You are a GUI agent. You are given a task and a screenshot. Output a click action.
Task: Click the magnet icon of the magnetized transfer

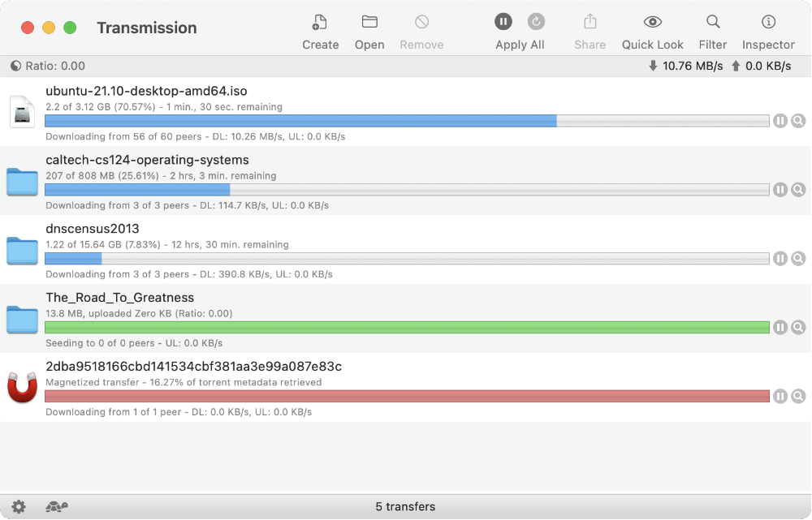[x=21, y=387]
